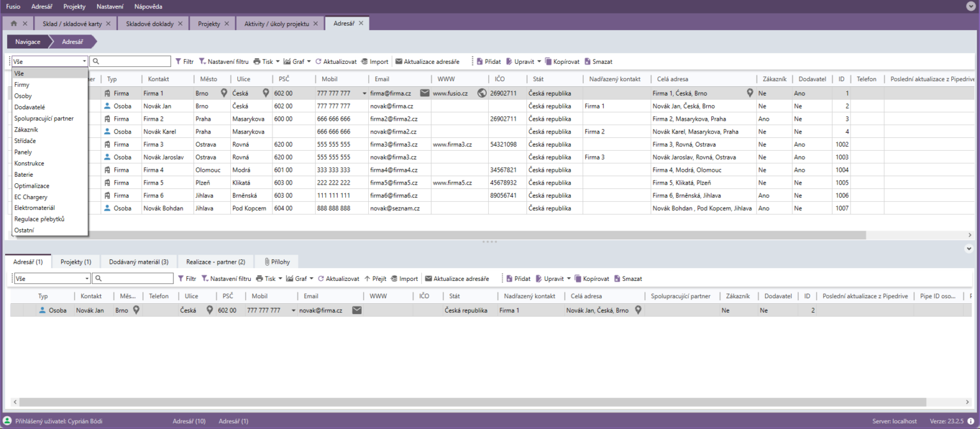Screen dimensions: 980x429
Task: Select Spolupracující partner in dropdown list
Action: (x=50, y=118)
